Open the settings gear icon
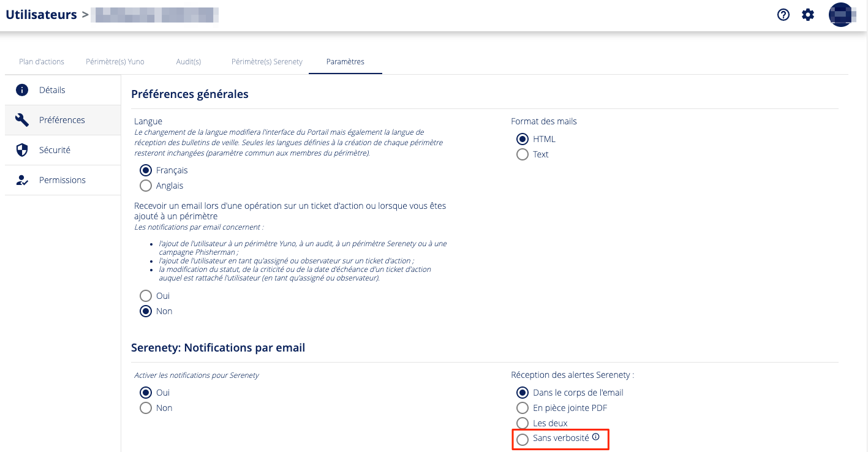This screenshot has height=452, width=868. [808, 15]
